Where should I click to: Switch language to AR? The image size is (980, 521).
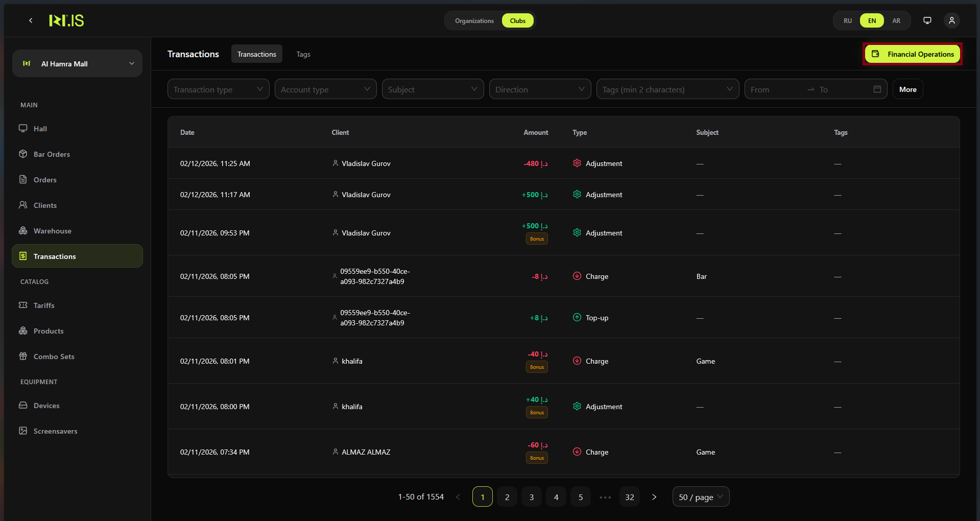(896, 21)
